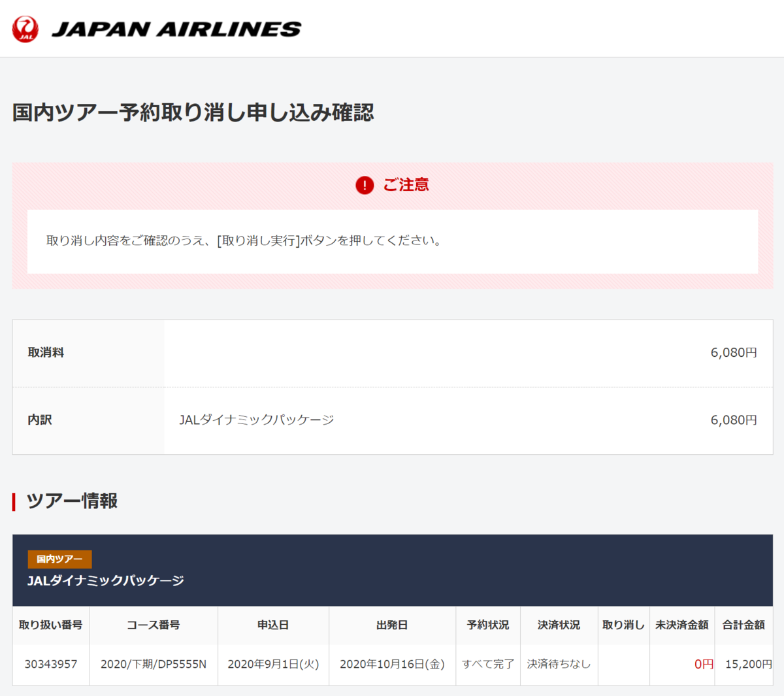The height and width of the screenshot is (696, 784).
Task: Click the orange 国内ツアー badge
Action: point(59,559)
